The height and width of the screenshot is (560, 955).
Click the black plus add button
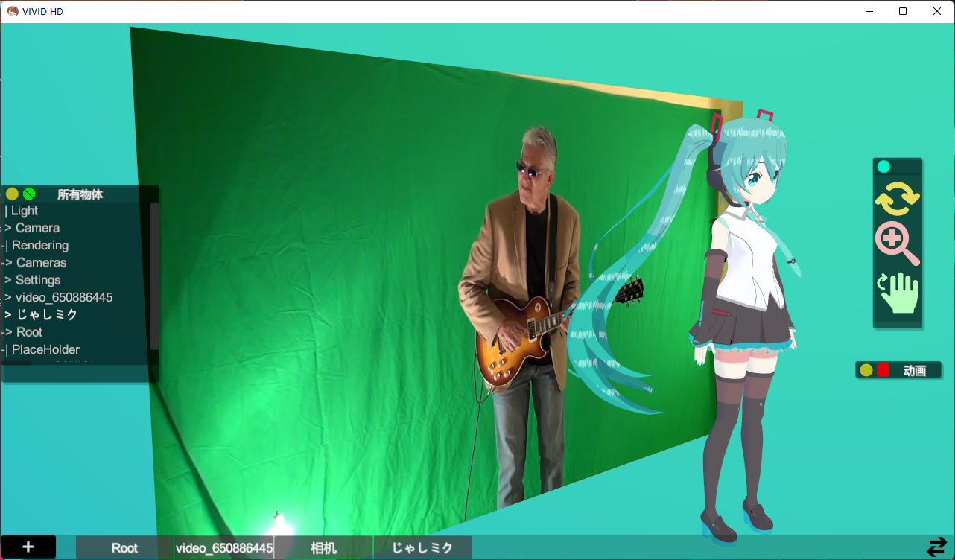click(28, 547)
